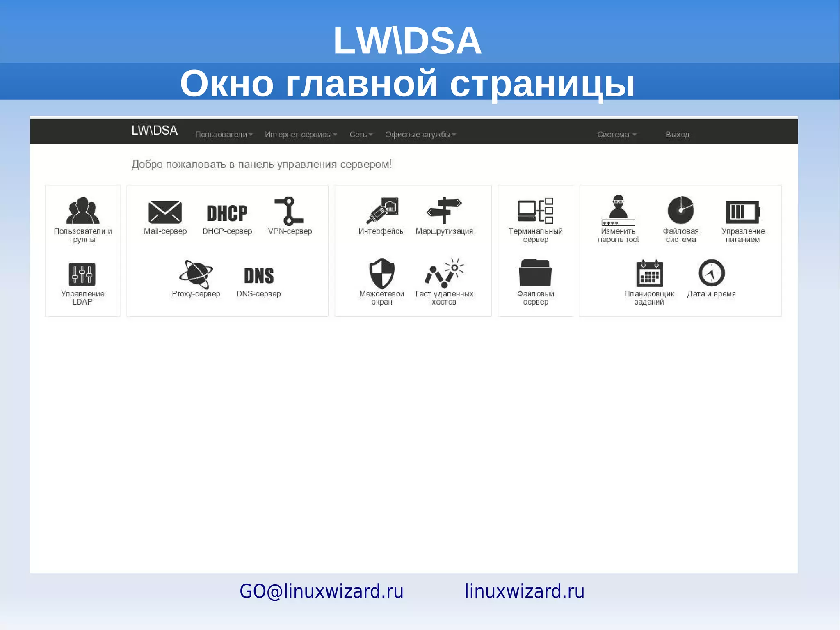This screenshot has width=840, height=630.
Task: Click the welcome message Добро пожаловать
Action: 261,165
